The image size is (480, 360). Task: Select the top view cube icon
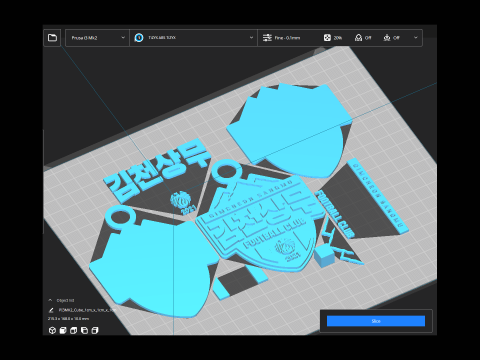(73, 330)
